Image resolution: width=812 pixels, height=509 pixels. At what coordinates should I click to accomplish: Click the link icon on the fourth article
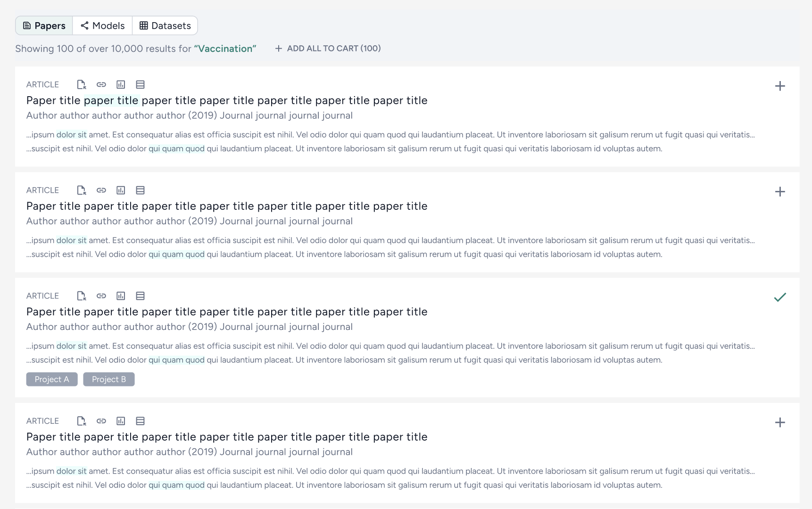pyautogui.click(x=101, y=421)
